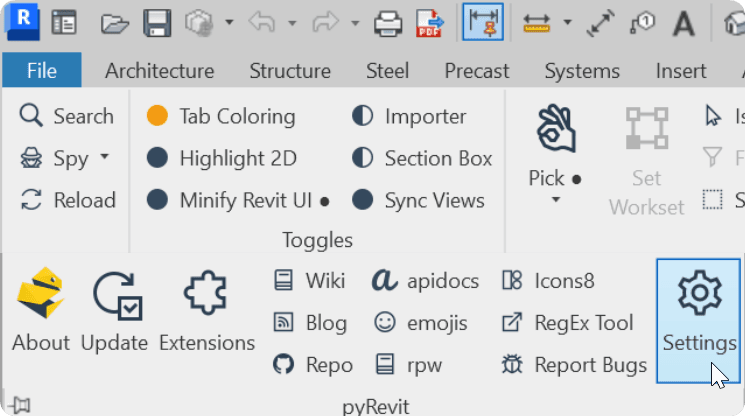This screenshot has height=416, width=745.
Task: Click the Open folder icon
Action: pyautogui.click(x=115, y=23)
